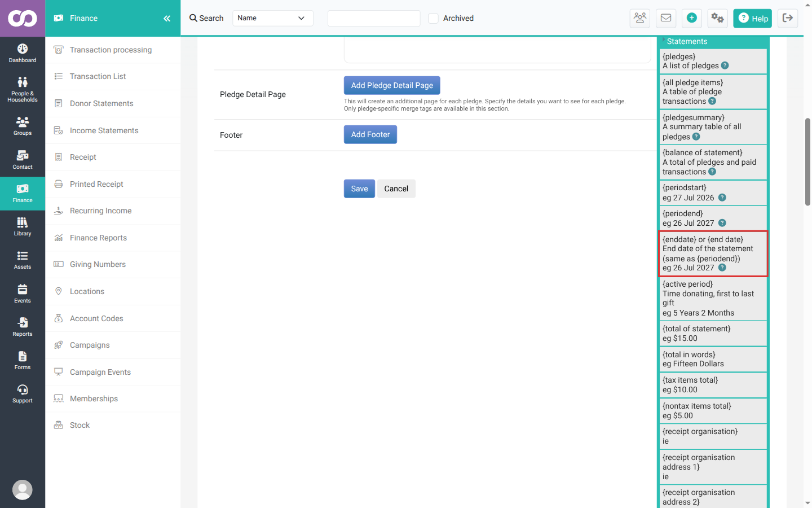The height and width of the screenshot is (508, 812).
Task: Click the green plus add icon
Action: pos(692,18)
